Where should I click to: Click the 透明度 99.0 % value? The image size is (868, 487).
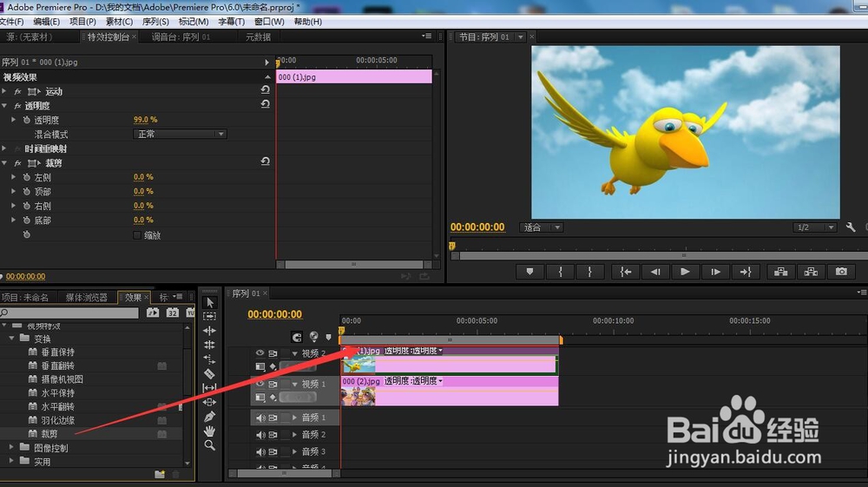(145, 120)
